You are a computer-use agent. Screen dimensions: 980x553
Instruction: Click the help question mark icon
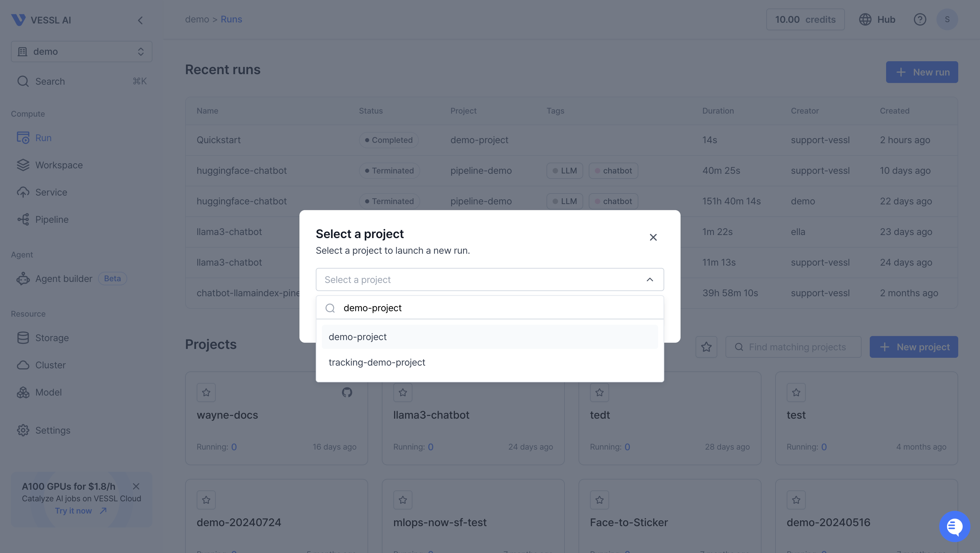[x=920, y=19]
